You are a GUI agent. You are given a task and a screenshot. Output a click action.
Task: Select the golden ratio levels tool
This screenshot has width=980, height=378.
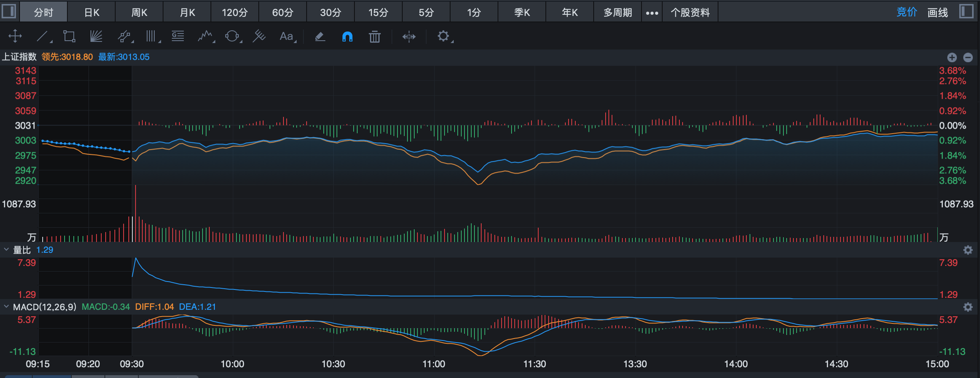coord(178,36)
